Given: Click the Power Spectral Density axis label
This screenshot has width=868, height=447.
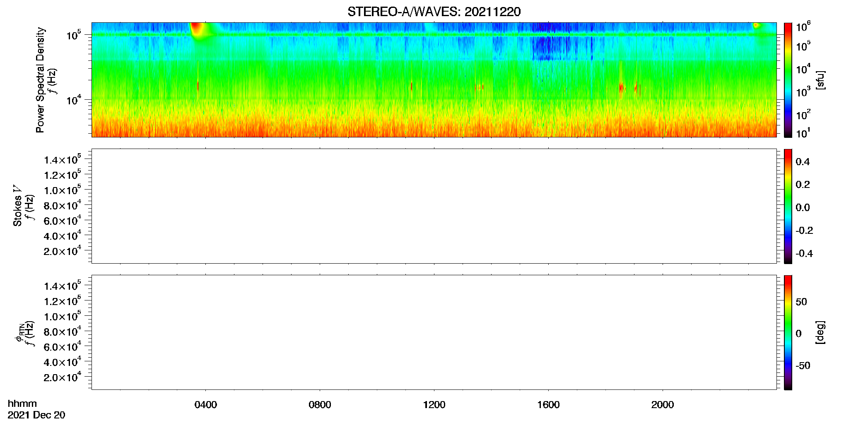Looking at the screenshot, I should pos(40,80).
